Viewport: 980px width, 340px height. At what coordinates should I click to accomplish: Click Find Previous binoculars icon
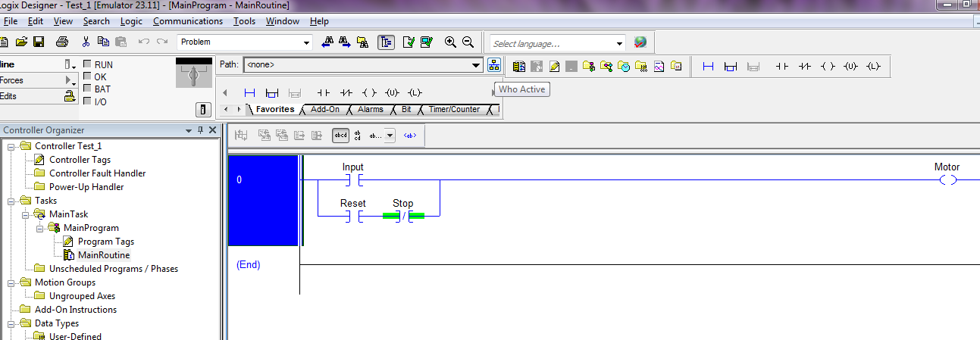pyautogui.click(x=327, y=42)
